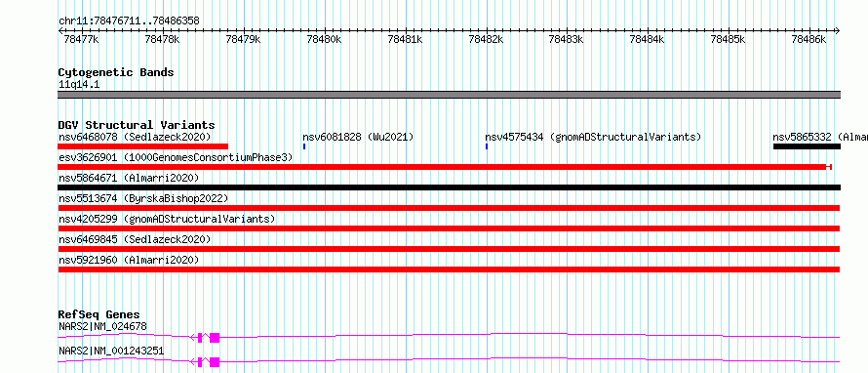Click the 78477k ruler tick label
Screen dimensions: 868x373
coord(81,39)
